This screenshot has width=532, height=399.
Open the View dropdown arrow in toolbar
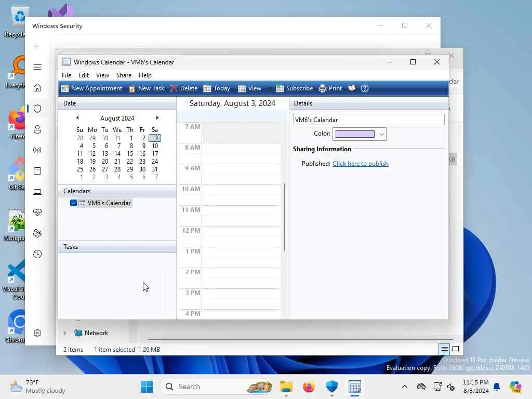(x=270, y=88)
